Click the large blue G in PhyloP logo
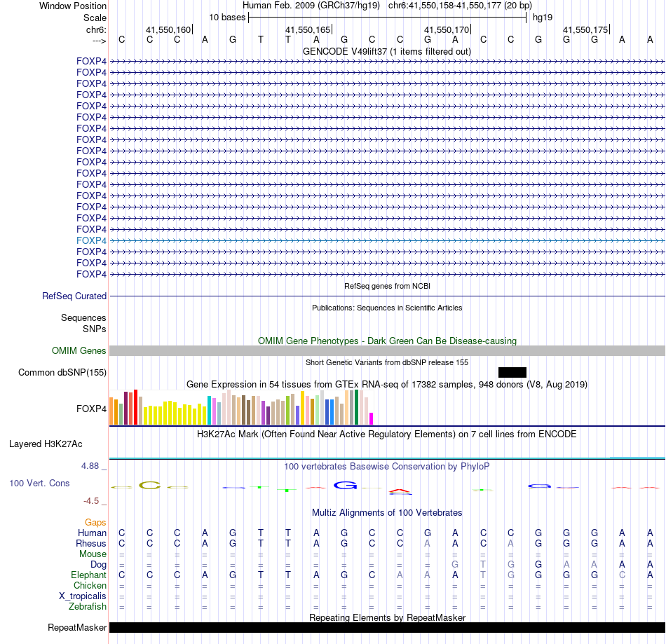This screenshot has width=666, height=644. pos(346,485)
